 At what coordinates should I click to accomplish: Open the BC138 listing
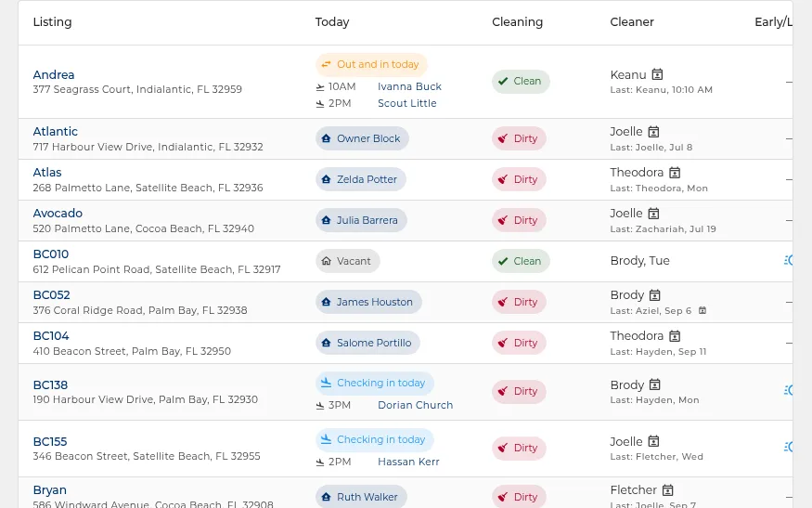(x=50, y=385)
